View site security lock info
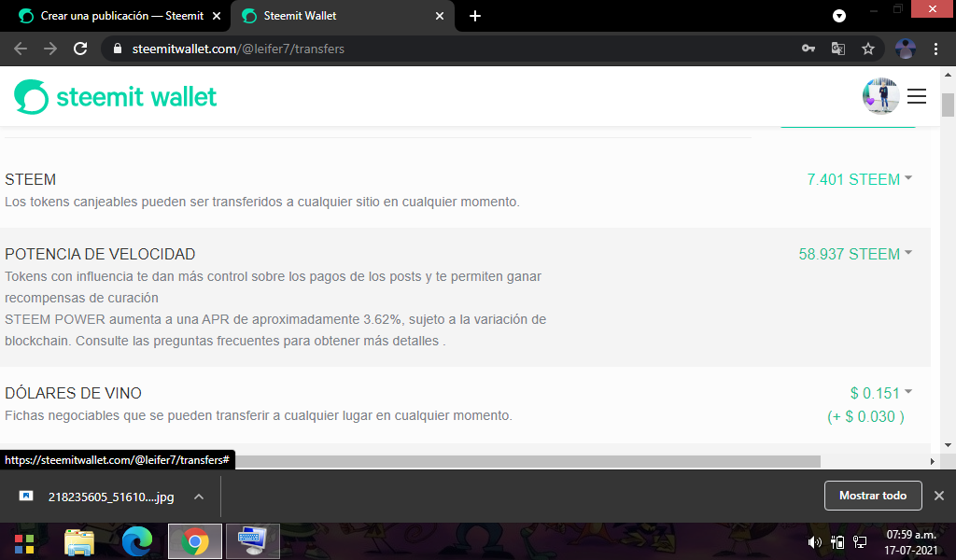956x560 pixels. [119, 49]
